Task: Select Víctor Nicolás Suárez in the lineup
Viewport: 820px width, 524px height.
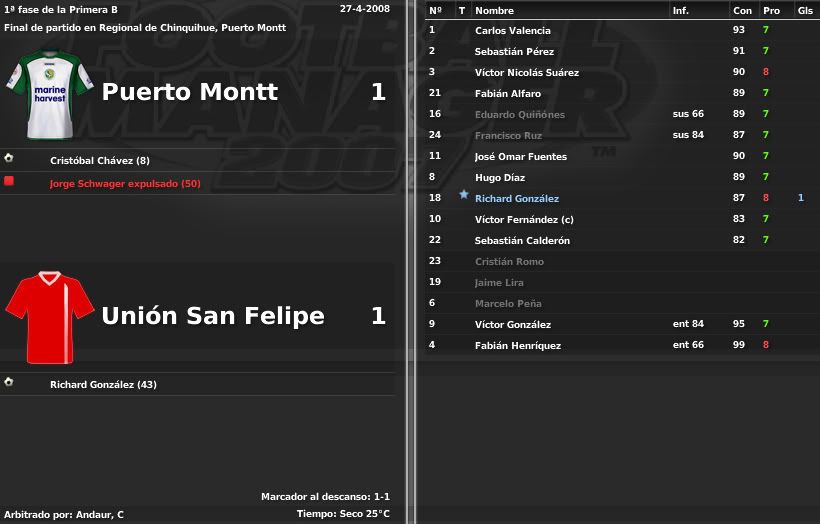Action: pyautogui.click(x=527, y=73)
